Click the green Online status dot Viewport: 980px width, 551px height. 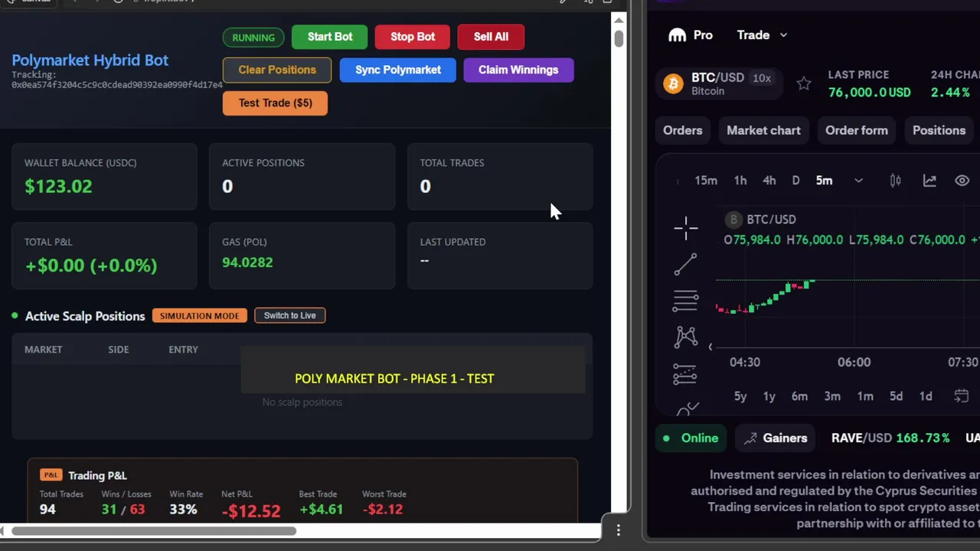coord(666,439)
